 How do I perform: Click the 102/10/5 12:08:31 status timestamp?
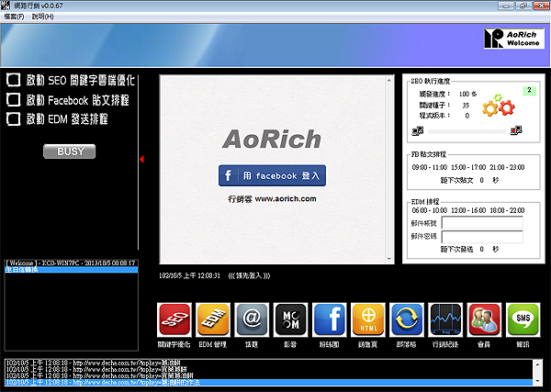(189, 275)
